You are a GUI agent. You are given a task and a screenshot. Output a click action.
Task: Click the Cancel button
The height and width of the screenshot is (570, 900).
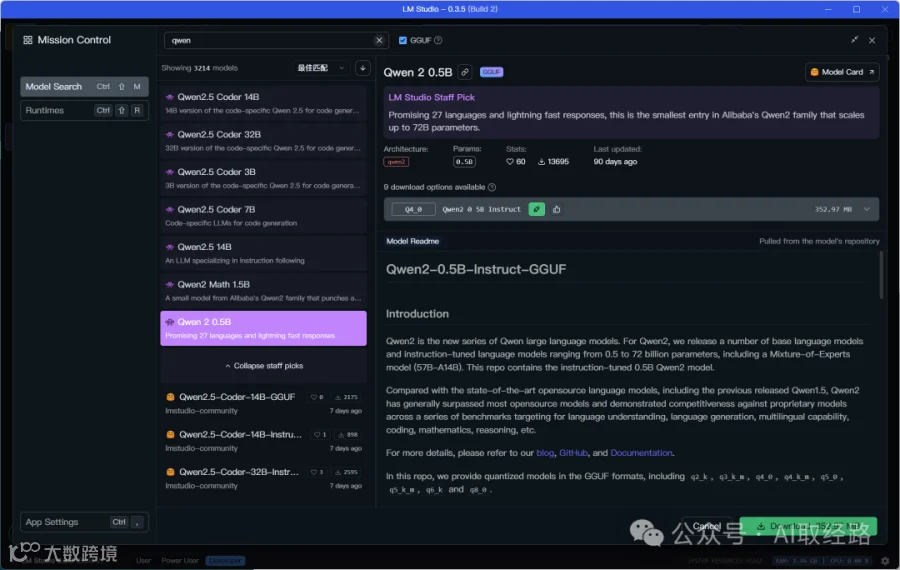point(706,526)
